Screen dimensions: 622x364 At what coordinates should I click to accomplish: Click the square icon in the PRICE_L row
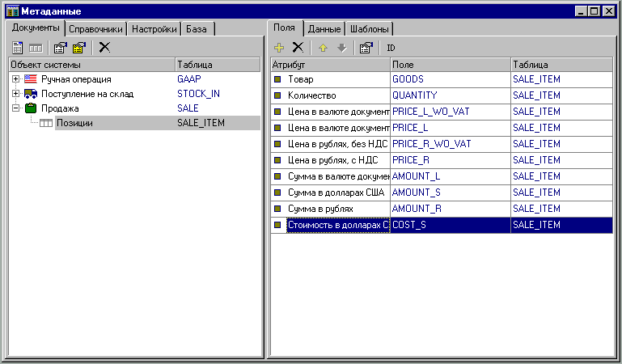(277, 128)
